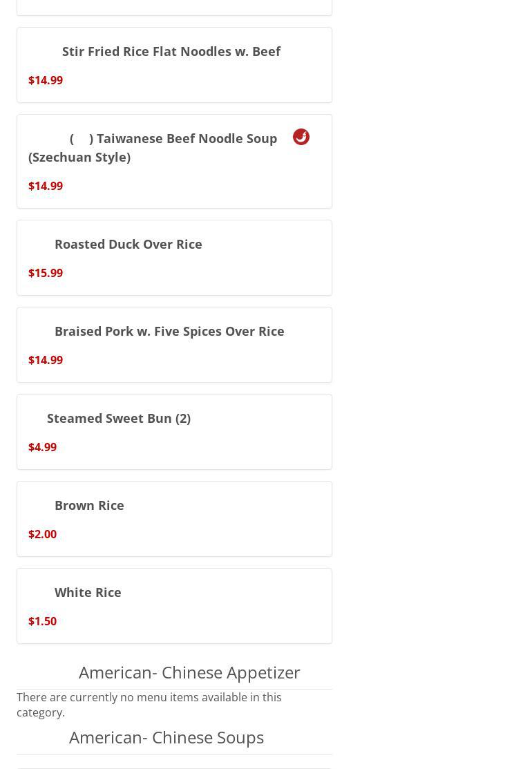Open Roasted Duck Over Rice item
The width and height of the screenshot is (532, 769).
click(128, 244)
